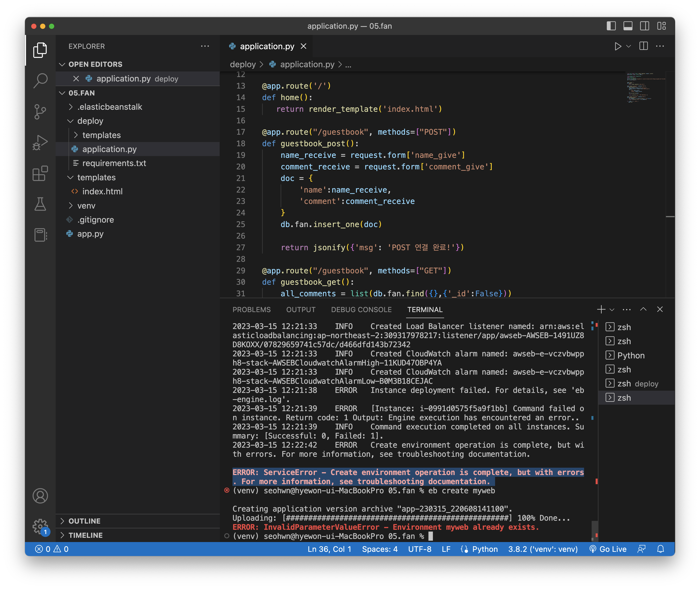Open the Customize Layout button

(662, 26)
